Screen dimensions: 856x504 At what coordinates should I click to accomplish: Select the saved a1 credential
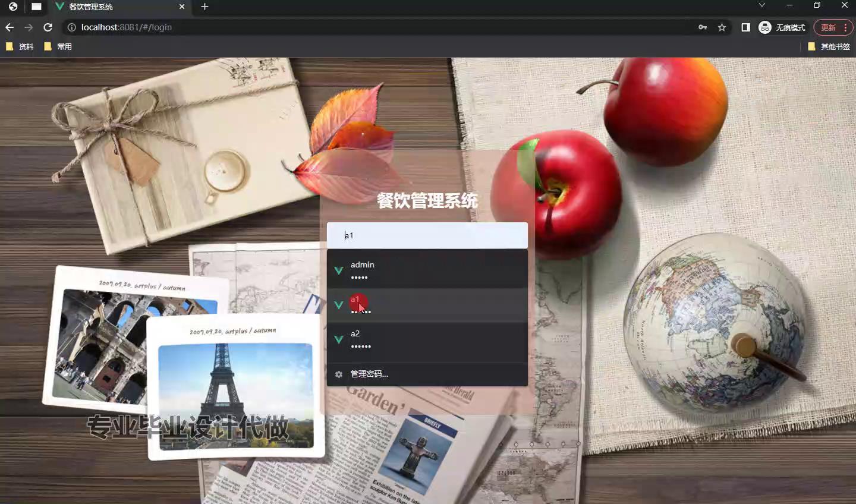click(427, 305)
